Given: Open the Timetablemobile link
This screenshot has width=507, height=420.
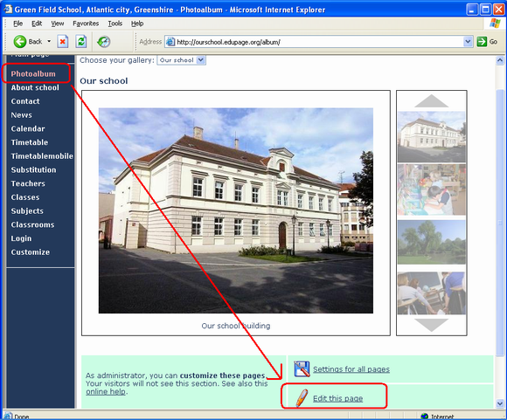Looking at the screenshot, I should click(x=42, y=156).
